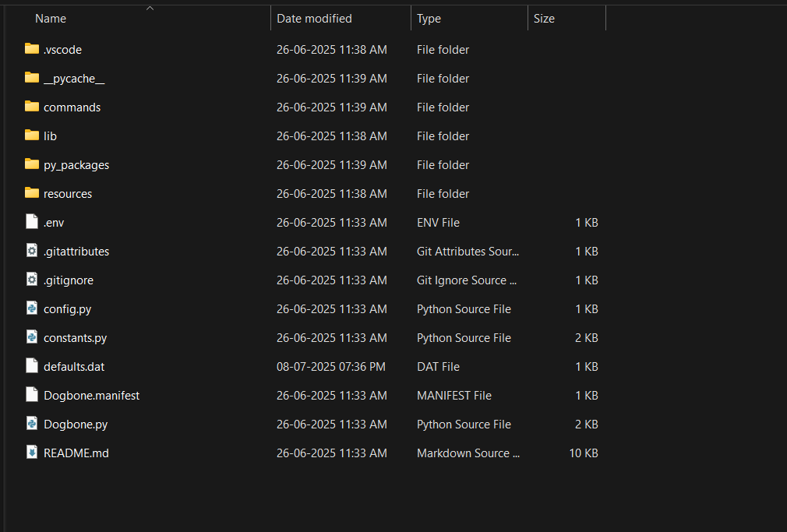
Task: Select the defaults.dat file icon
Action: (x=32, y=366)
